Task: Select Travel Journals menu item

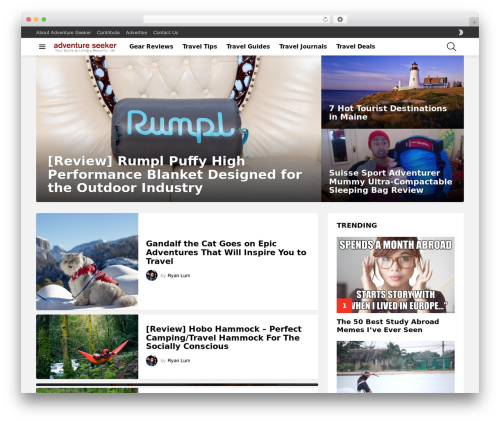Action: (303, 46)
